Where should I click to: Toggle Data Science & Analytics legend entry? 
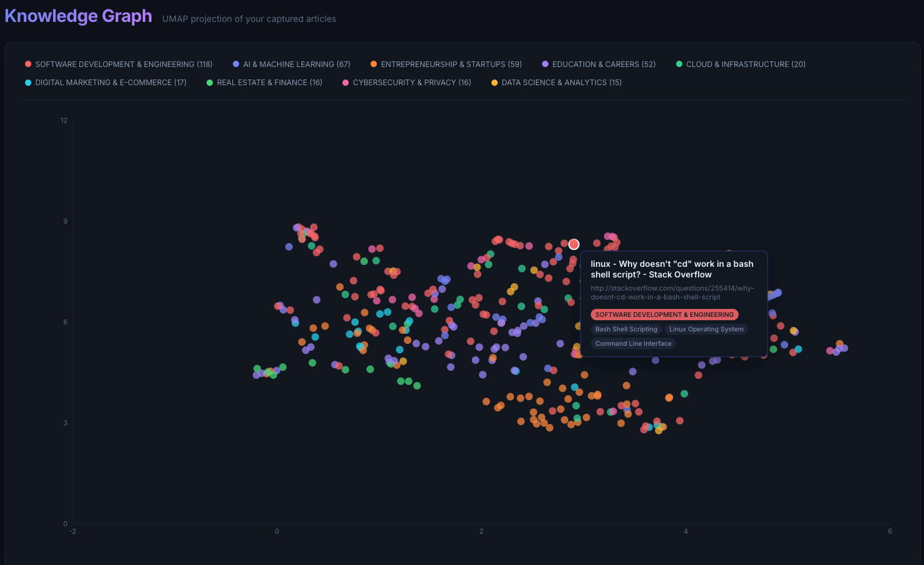click(x=557, y=83)
